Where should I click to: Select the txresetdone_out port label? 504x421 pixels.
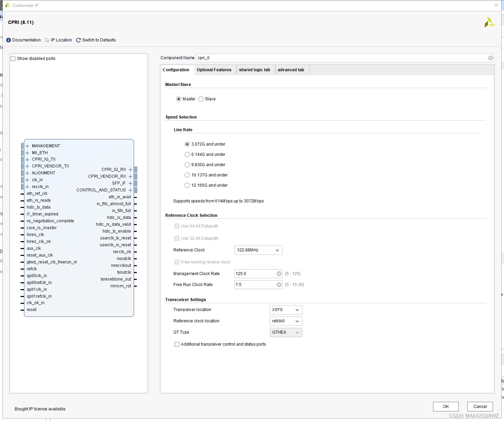click(x=116, y=279)
